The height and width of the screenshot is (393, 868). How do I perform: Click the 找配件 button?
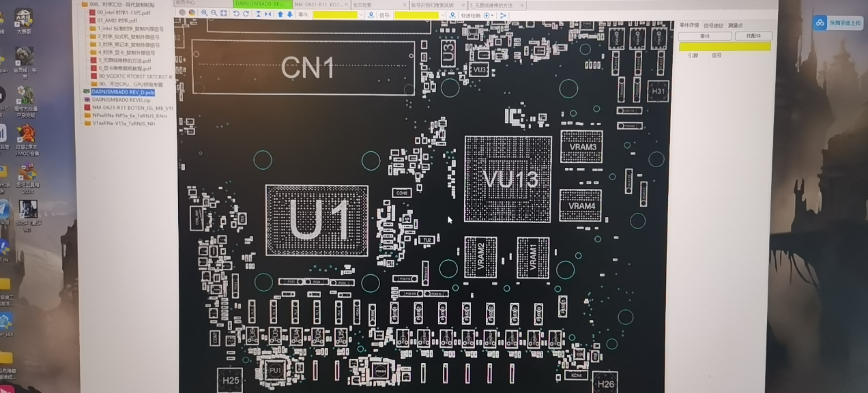click(753, 36)
